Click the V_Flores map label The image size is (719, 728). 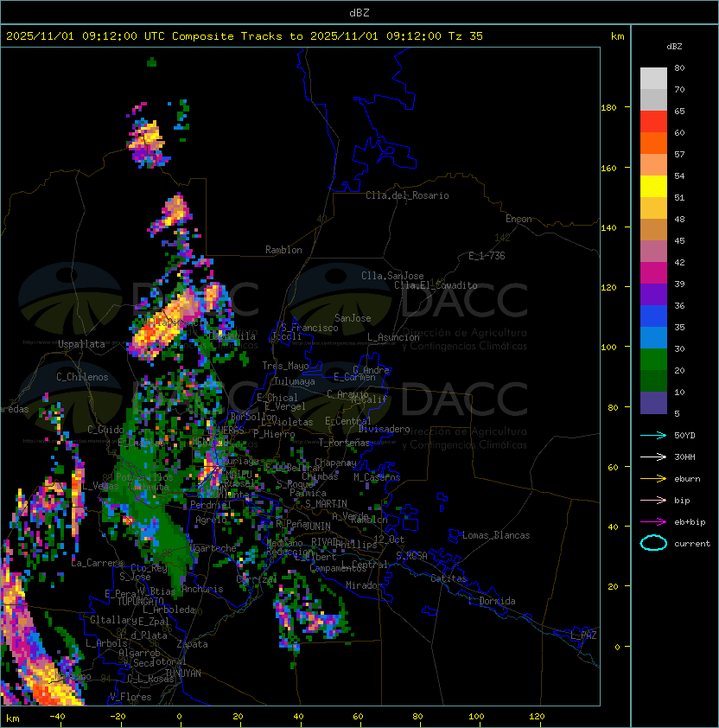(130, 697)
